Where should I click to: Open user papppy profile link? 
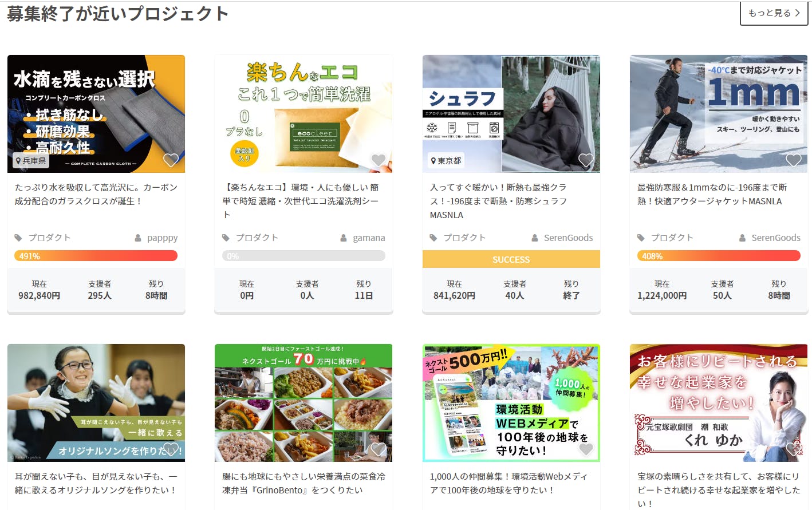tap(156, 238)
